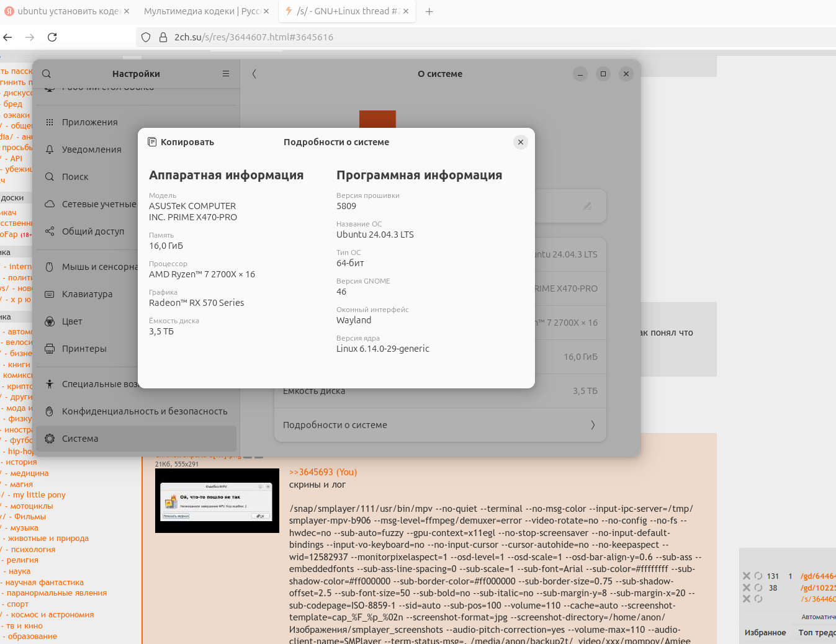Image resolution: width=836 pixels, height=644 pixels.
Task: Open Приложения via its grid icon
Action: click(x=50, y=122)
